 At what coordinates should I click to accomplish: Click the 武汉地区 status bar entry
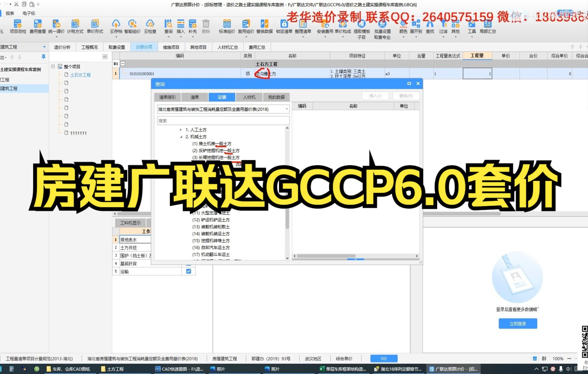313,358
